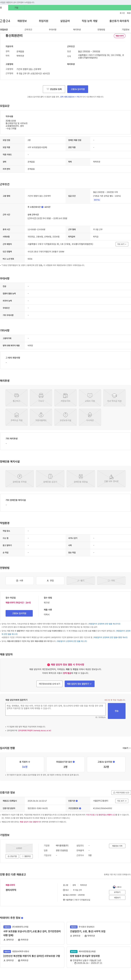Click the 주 소정근로시간 info icon
Image resolution: width=131 pixels, height=980 pixels.
pyautogui.click(x=42, y=207)
